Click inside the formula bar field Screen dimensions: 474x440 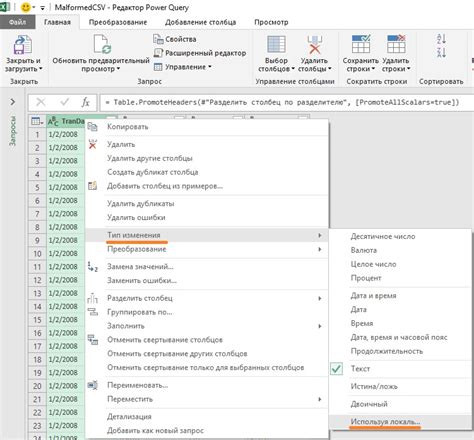pyautogui.click(x=287, y=102)
